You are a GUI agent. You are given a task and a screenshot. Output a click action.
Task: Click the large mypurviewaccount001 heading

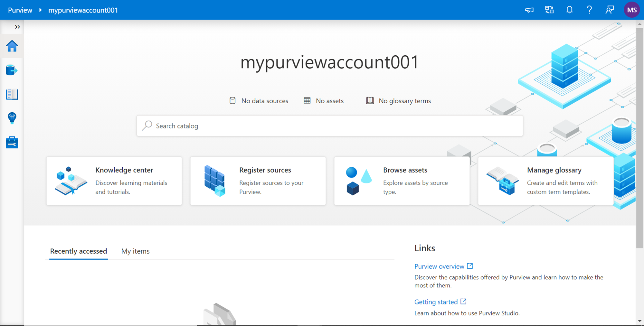pos(329,62)
